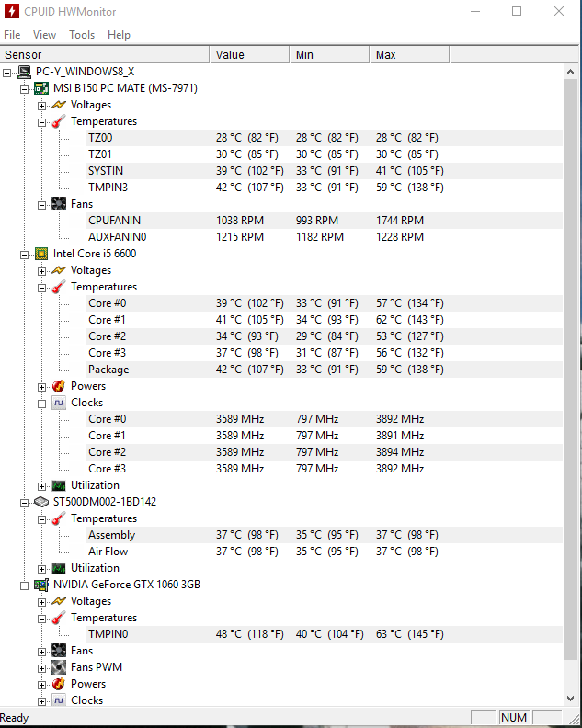The width and height of the screenshot is (582, 728).
Task: Click the Intel Core i5 6600 chip icon
Action: click(x=41, y=254)
